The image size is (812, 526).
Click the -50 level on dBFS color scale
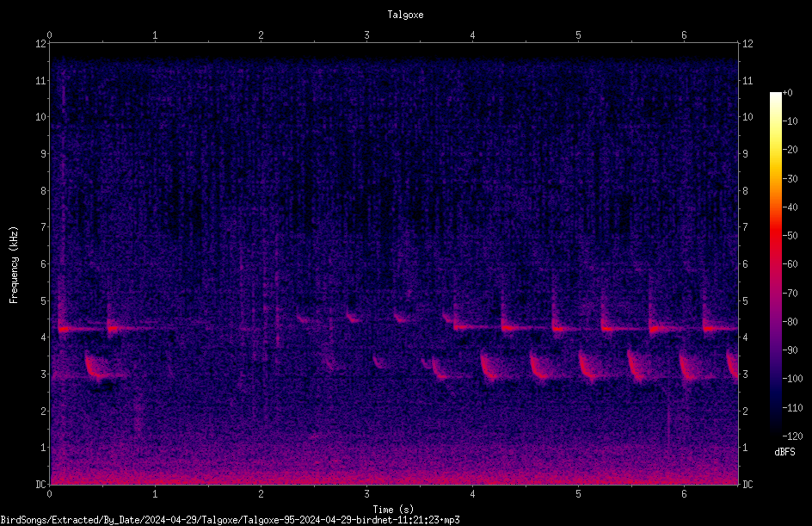[x=790, y=235]
